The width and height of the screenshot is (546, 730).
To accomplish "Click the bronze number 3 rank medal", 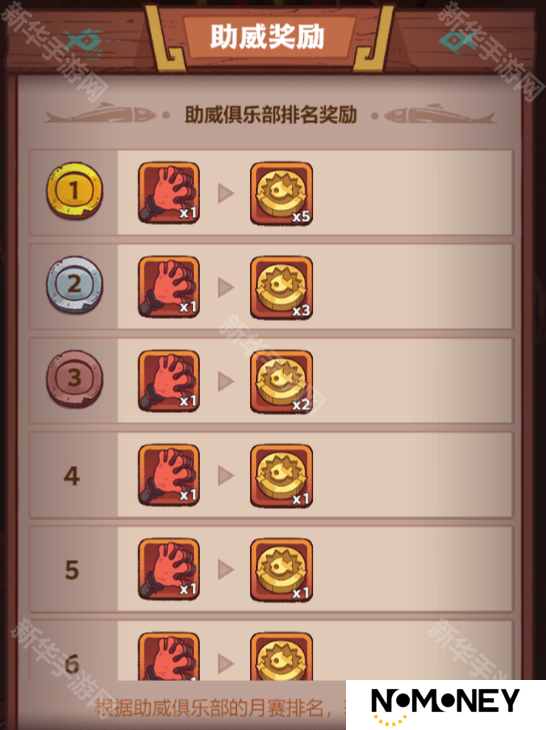I will click(74, 379).
